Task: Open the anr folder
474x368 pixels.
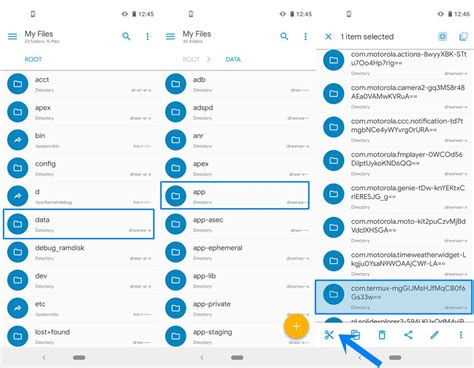Action: pyautogui.click(x=237, y=140)
